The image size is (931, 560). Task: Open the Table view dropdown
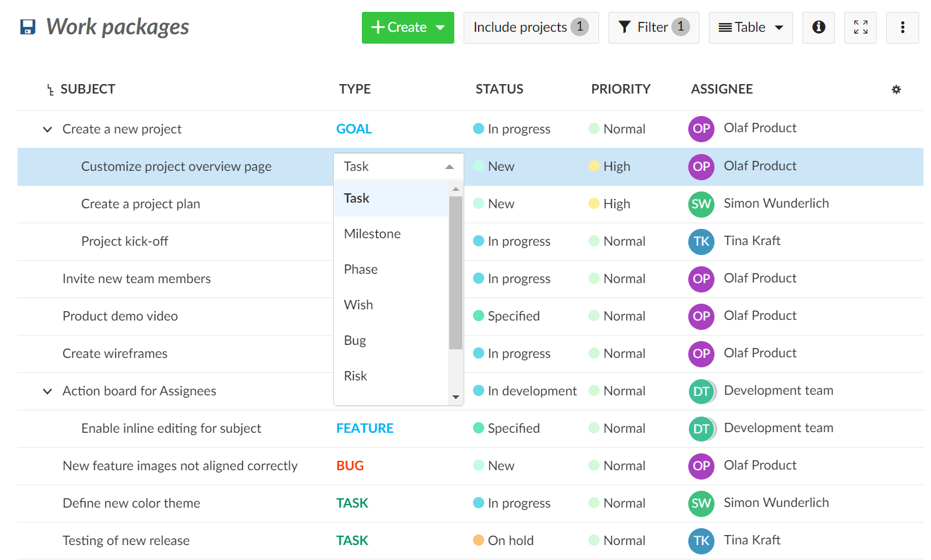point(750,27)
